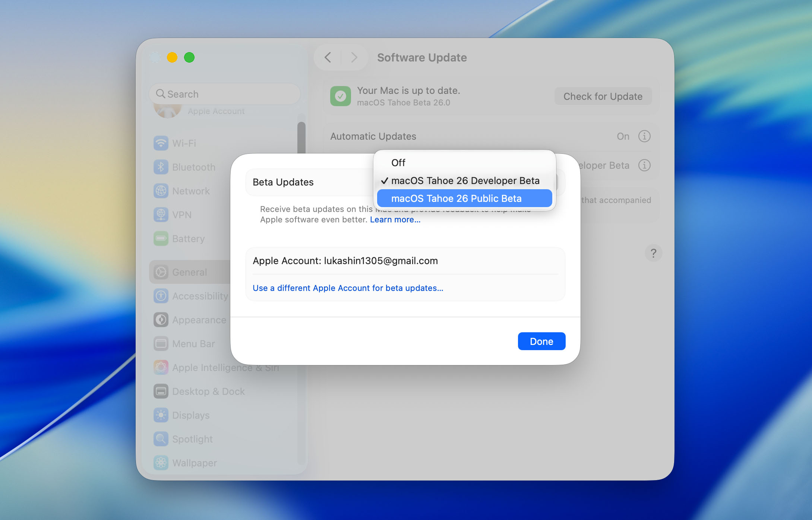812x520 pixels.
Task: Use a different Apple Account link
Action: pyautogui.click(x=348, y=288)
